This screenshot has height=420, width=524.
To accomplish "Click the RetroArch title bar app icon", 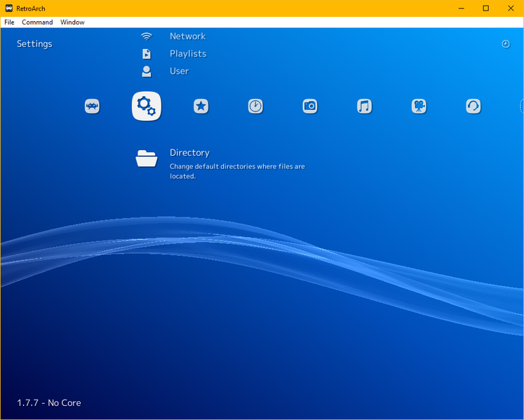I will point(8,8).
